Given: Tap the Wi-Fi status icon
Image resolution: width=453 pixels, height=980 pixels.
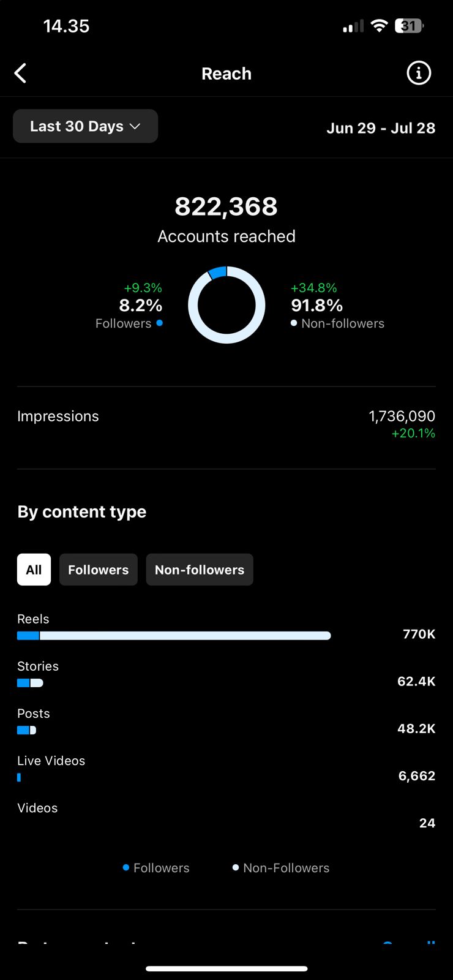Looking at the screenshot, I should click(380, 26).
